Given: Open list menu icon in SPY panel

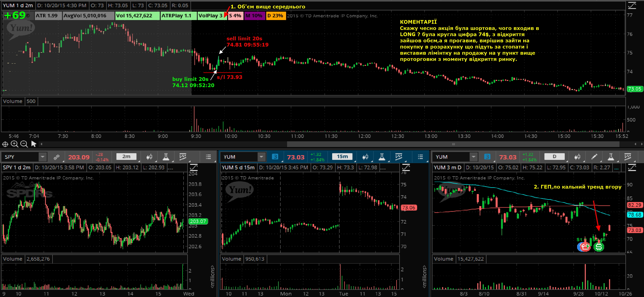Looking at the screenshot, I should (208, 157).
